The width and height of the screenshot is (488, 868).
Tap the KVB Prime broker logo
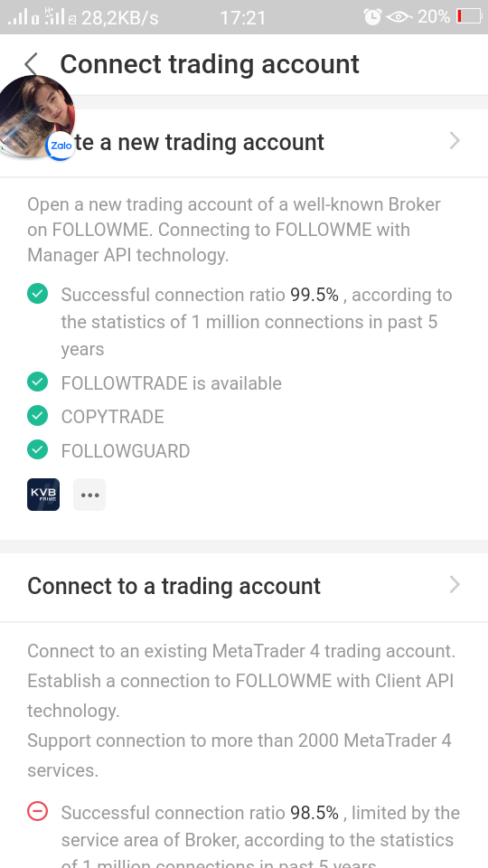43,495
